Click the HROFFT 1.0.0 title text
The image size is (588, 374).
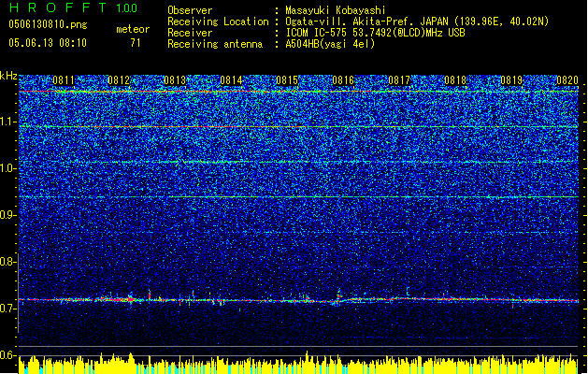pos(73,7)
